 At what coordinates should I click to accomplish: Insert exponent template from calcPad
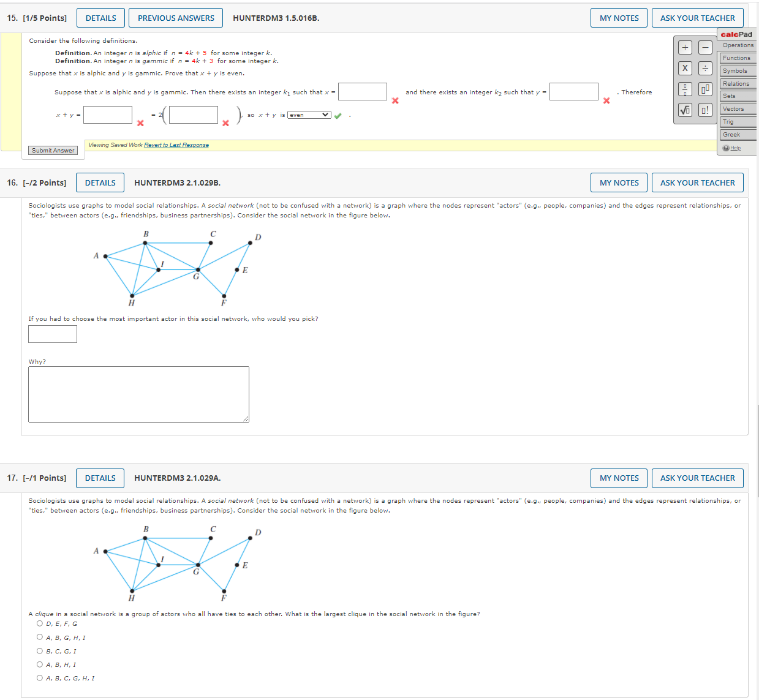(705, 89)
